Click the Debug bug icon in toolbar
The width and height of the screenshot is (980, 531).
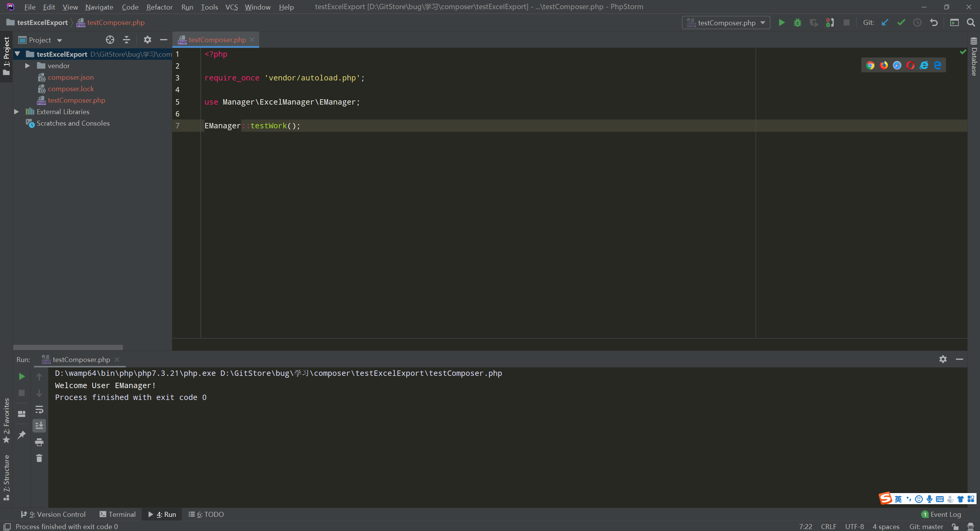[x=797, y=23]
